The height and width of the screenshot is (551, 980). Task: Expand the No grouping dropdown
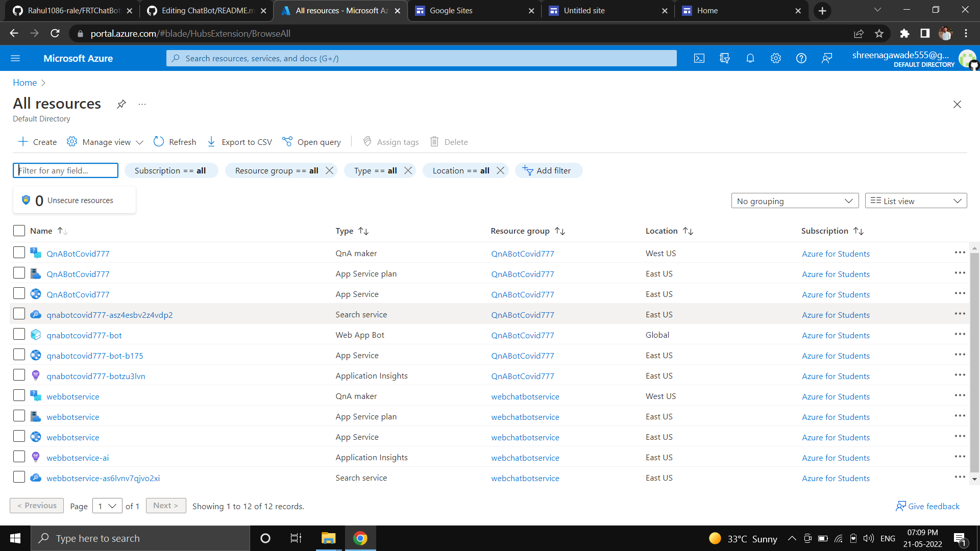pos(795,201)
